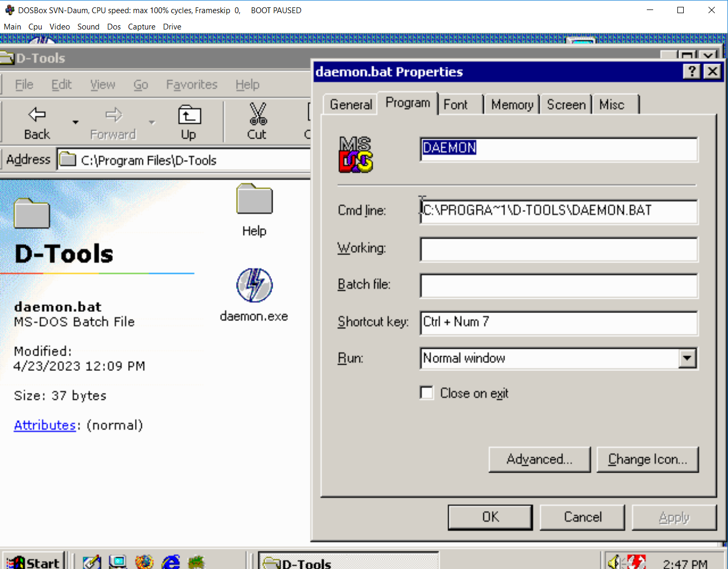
Task: Open the Go menu in D-Tools window
Action: [141, 84]
